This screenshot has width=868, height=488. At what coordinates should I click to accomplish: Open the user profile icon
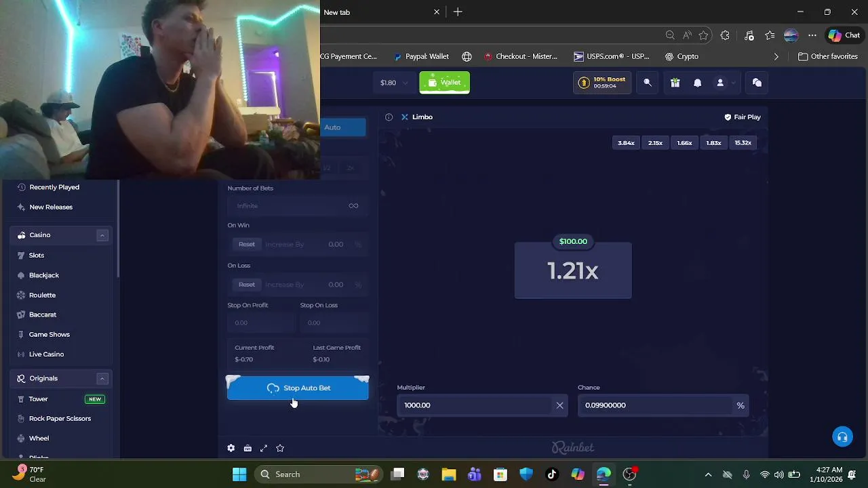[720, 83]
